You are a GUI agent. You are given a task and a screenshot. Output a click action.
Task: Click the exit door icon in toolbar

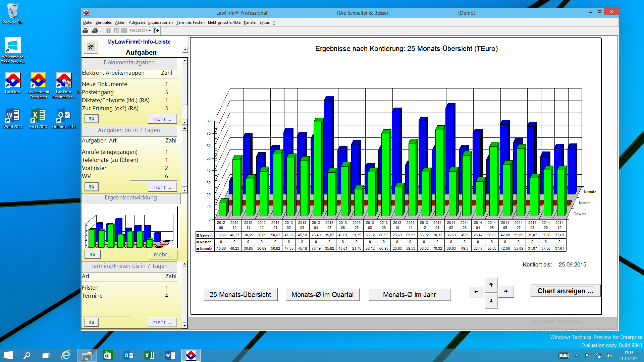(x=156, y=31)
